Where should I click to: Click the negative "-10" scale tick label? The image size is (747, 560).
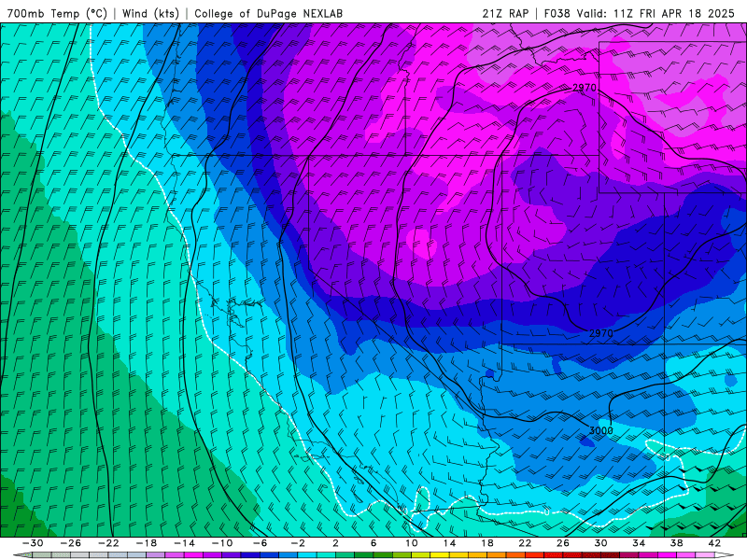[x=222, y=543]
